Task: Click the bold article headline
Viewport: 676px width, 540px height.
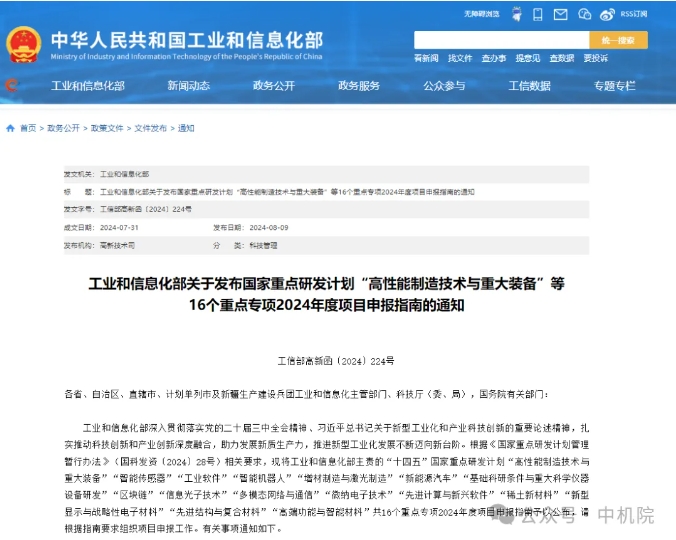Action: 326,294
